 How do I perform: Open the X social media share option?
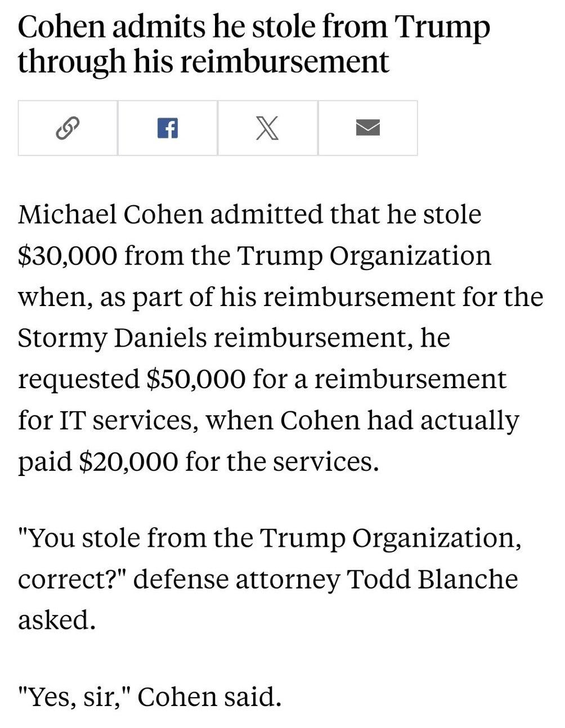pyautogui.click(x=267, y=128)
